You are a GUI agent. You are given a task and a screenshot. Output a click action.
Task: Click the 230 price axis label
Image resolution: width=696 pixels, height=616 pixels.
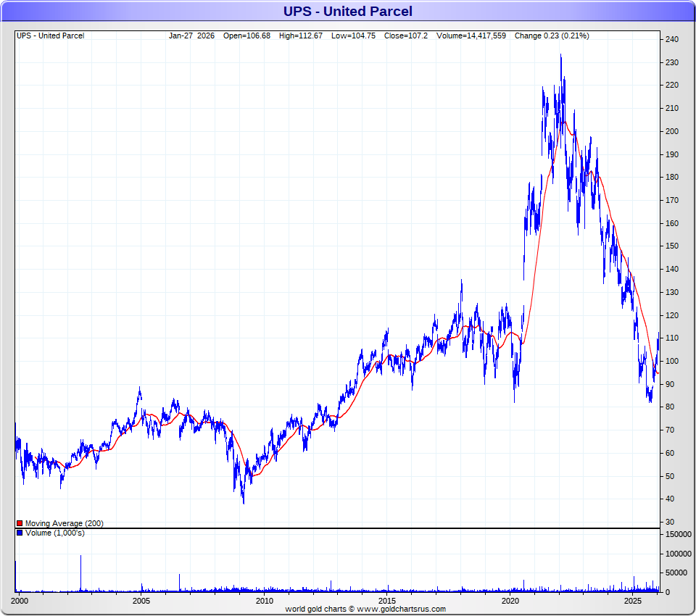(x=672, y=62)
